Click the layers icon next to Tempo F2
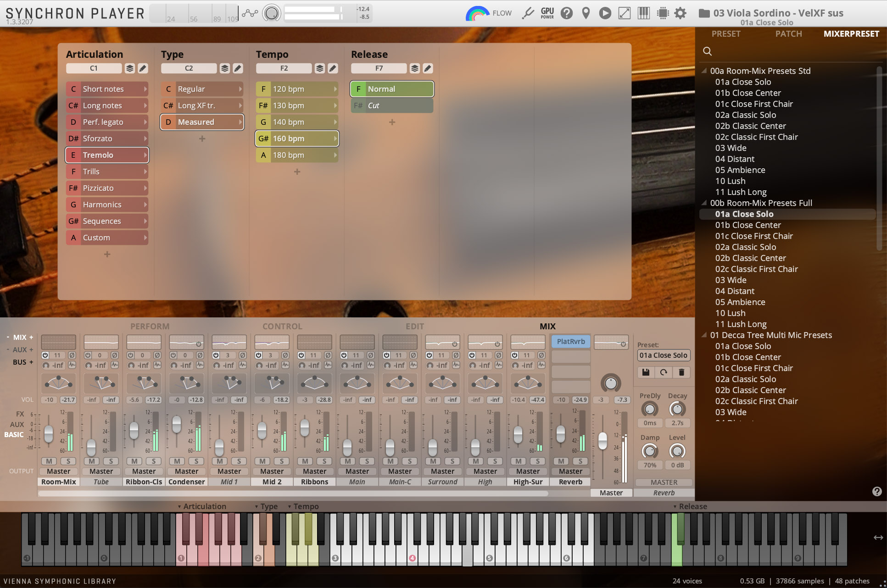The width and height of the screenshot is (887, 588). pos(320,68)
